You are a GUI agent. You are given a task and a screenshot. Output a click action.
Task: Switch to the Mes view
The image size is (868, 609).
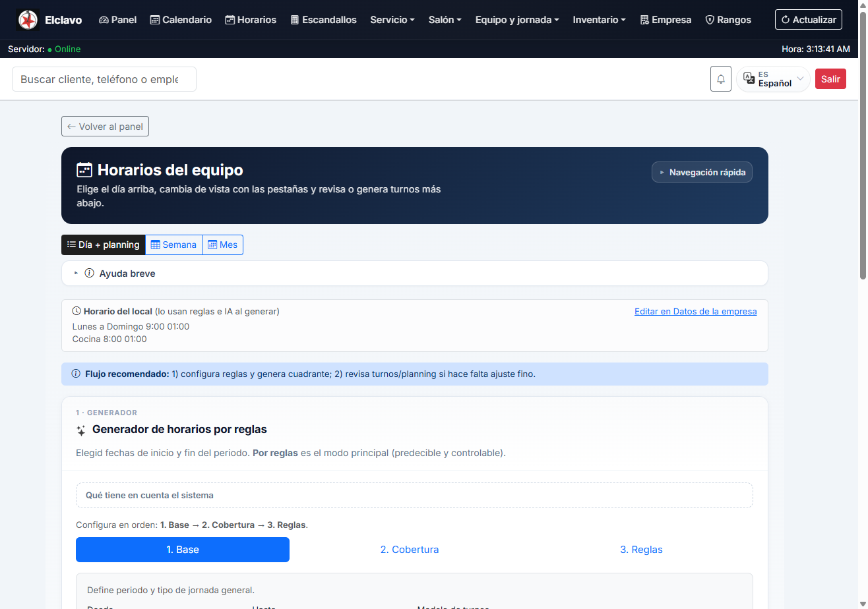(x=222, y=245)
